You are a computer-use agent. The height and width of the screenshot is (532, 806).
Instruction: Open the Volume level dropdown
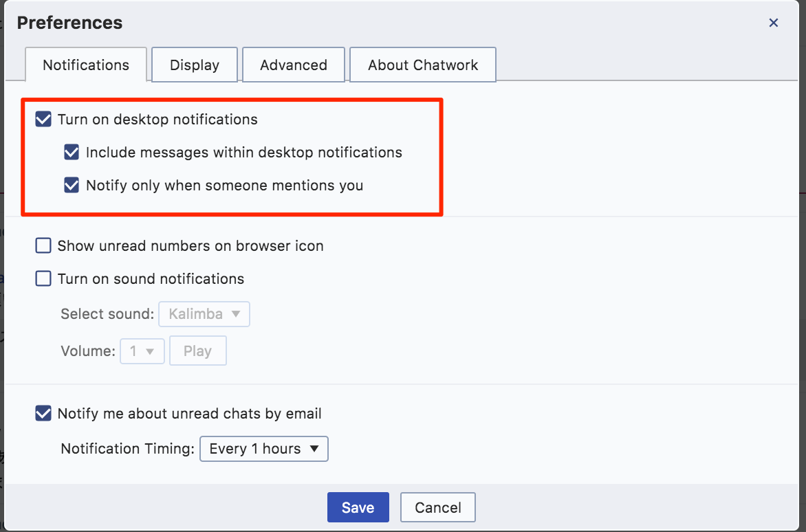click(142, 351)
